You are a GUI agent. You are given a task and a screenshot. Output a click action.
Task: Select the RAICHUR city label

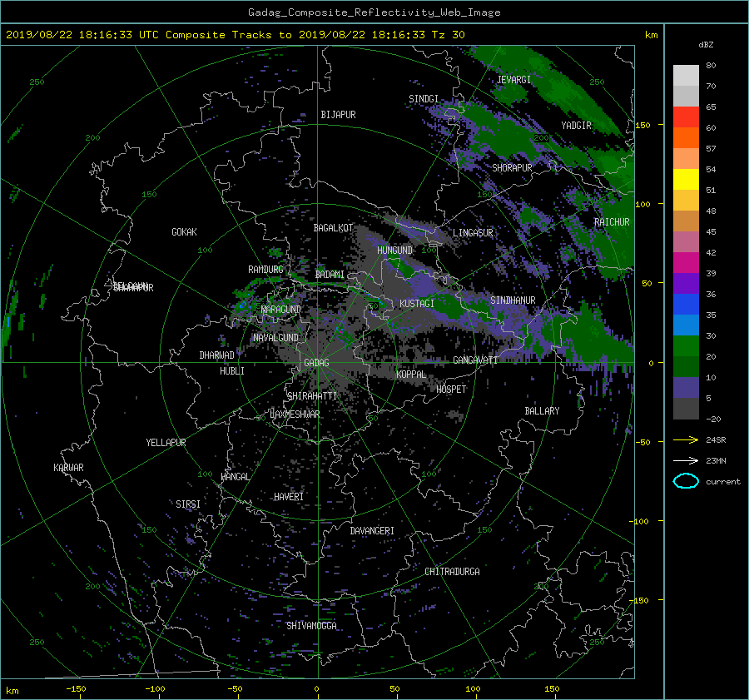pyautogui.click(x=612, y=222)
